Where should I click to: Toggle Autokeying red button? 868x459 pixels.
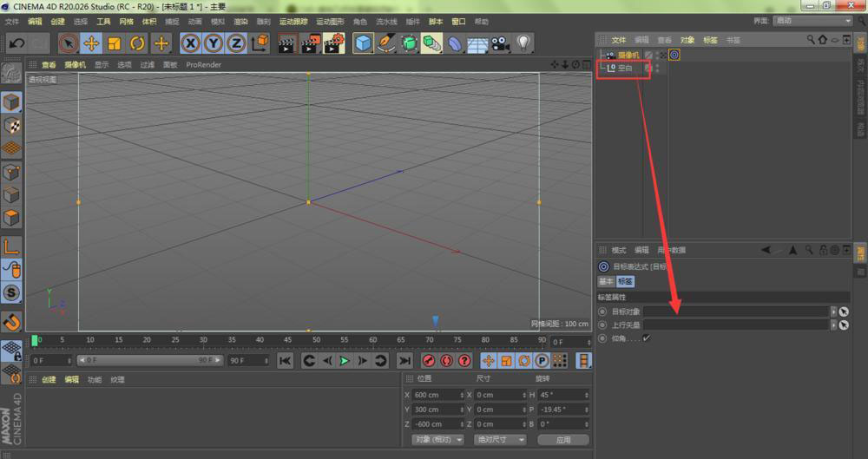pos(446,361)
